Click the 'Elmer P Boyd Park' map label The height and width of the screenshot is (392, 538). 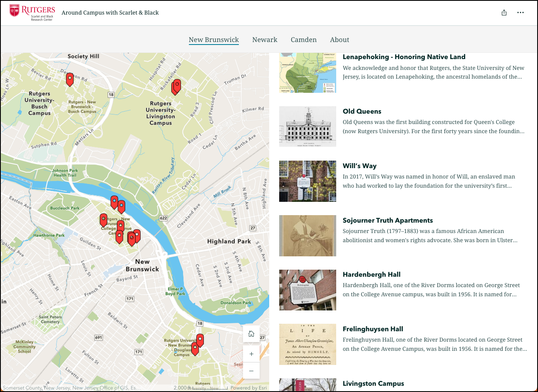tap(175, 291)
